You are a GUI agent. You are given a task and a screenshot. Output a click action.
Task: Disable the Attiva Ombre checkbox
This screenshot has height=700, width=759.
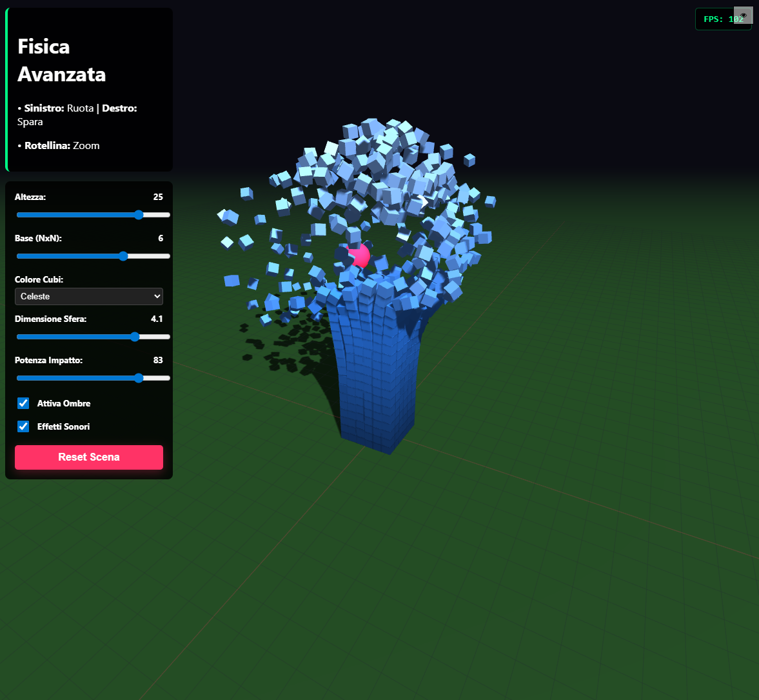pos(23,403)
